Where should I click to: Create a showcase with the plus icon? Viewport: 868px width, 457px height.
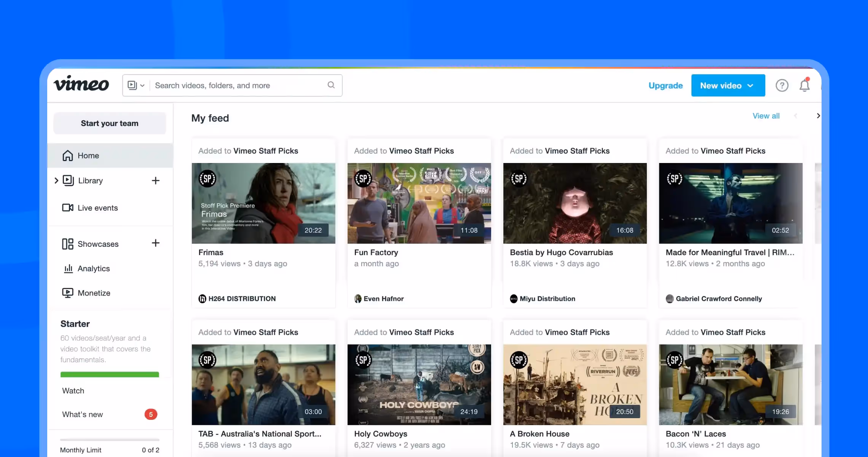(x=156, y=243)
